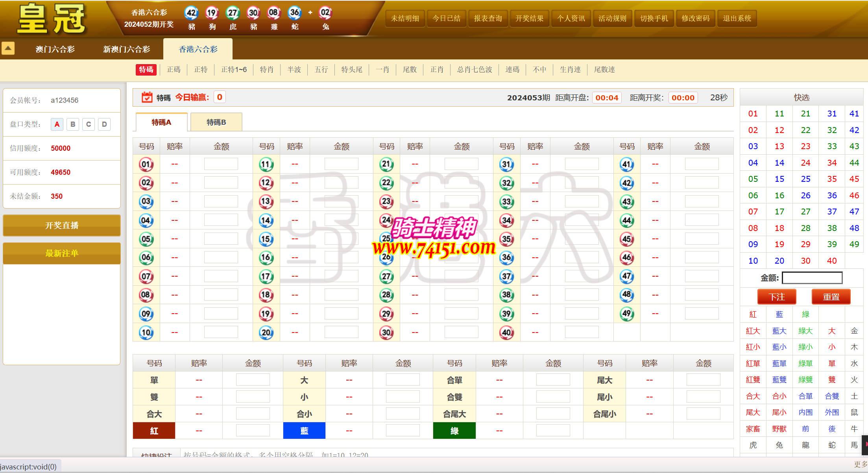868x473 pixels.
Task: Click the collapse arrow icon beside 澳门六合彩
Action: coord(8,48)
